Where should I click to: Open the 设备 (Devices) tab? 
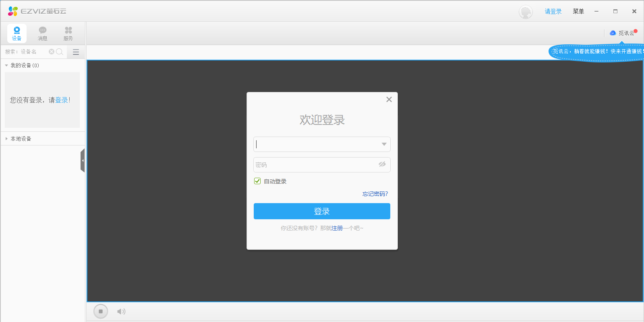(x=17, y=33)
